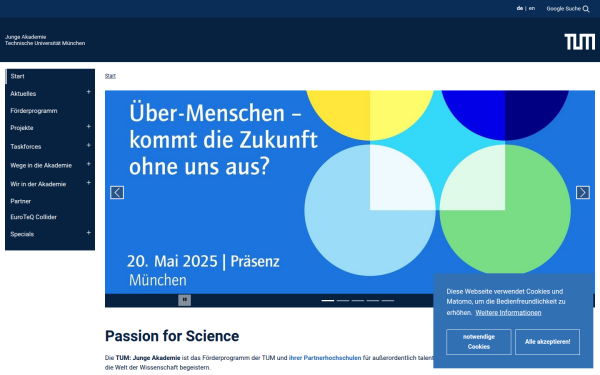Click the Start breadcrumb link
This screenshot has height=375, width=600.
(x=110, y=76)
